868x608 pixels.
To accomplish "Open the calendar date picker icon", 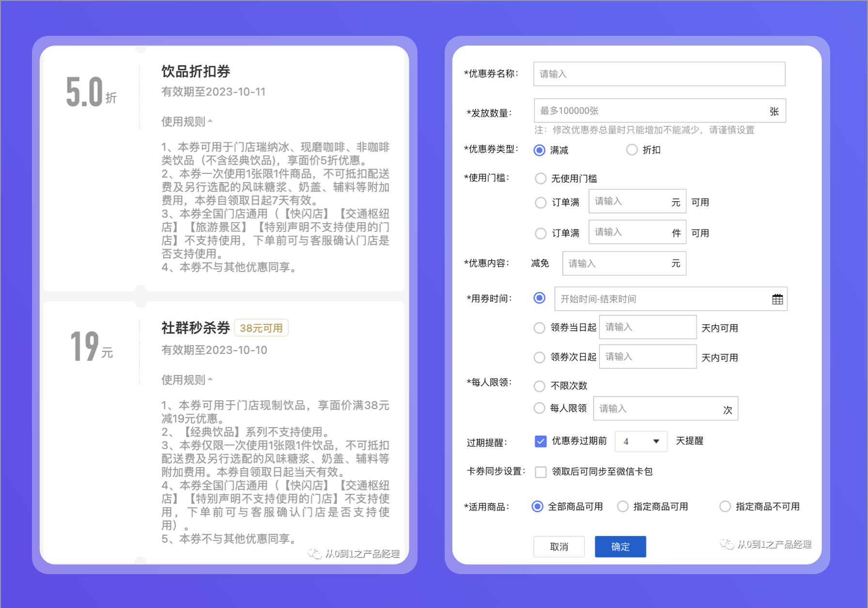I will point(777,299).
